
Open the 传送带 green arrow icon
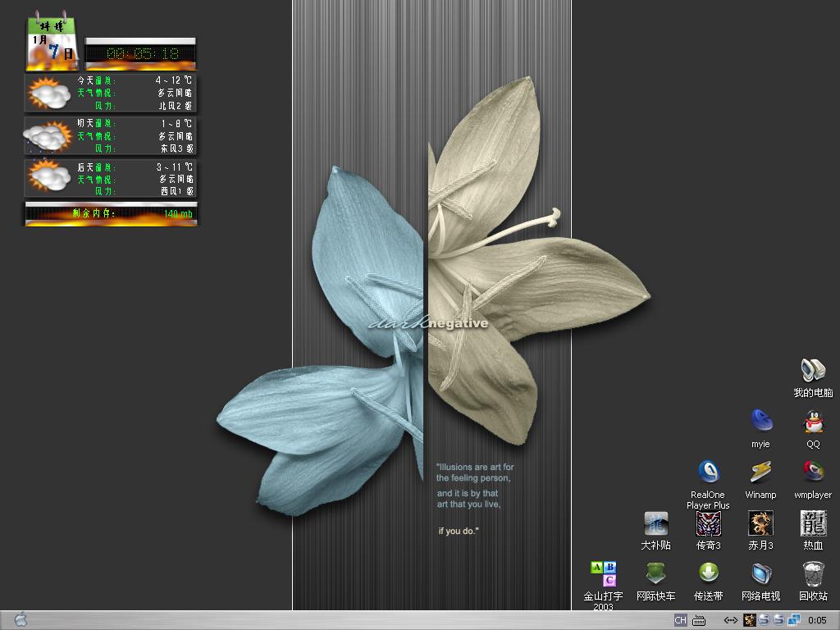tap(709, 573)
